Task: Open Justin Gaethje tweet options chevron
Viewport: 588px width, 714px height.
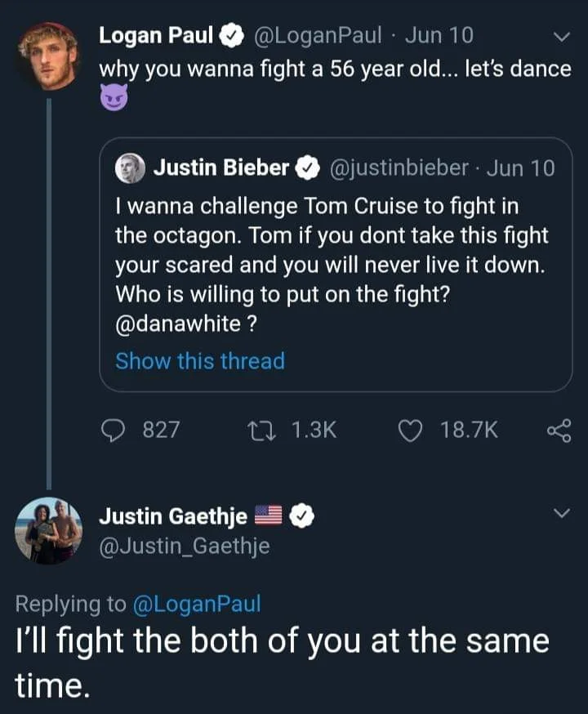Action: [x=560, y=513]
